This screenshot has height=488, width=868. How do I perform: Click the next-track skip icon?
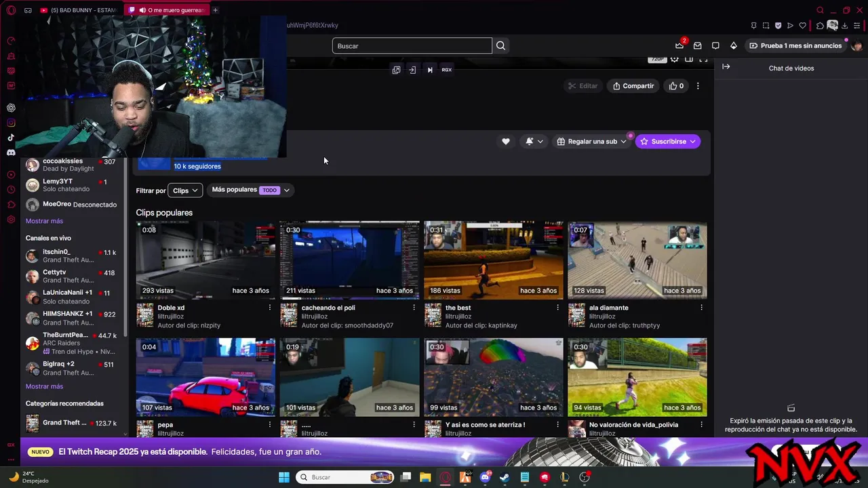[x=429, y=70]
